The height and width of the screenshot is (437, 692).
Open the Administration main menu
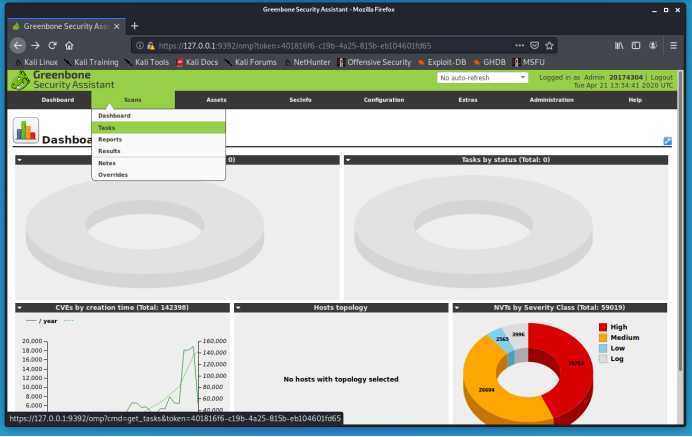click(x=552, y=100)
